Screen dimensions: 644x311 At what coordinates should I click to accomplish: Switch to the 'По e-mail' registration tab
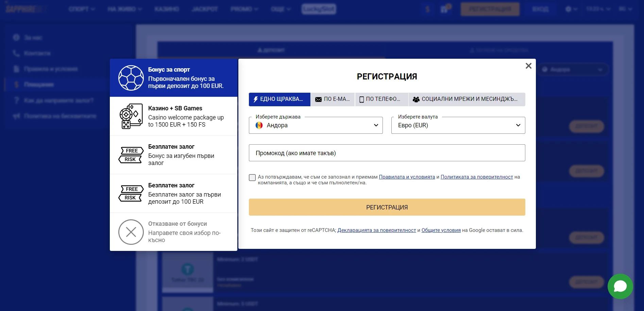point(333,99)
